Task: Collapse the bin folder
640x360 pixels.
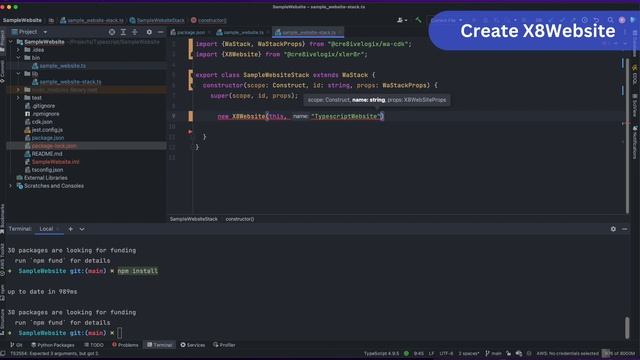Action: (x=18, y=58)
